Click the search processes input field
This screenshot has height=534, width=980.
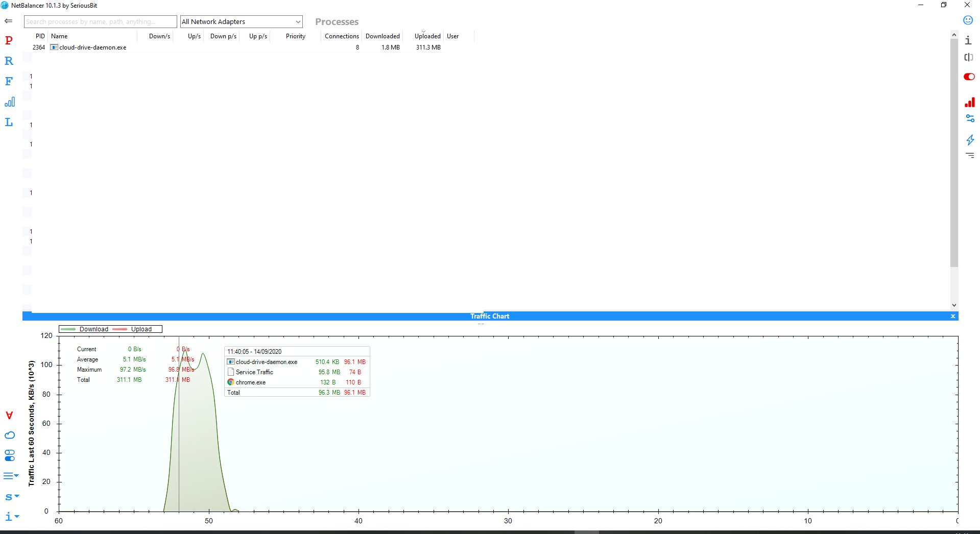point(100,21)
